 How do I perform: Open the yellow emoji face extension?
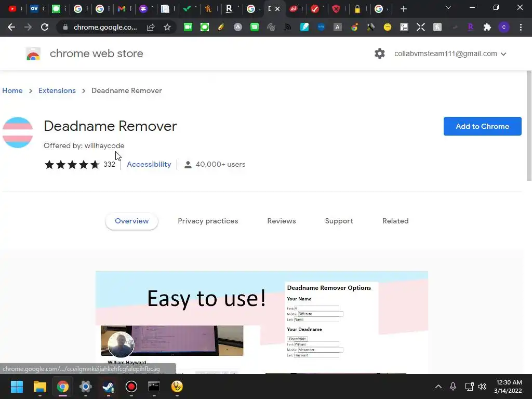[387, 27]
